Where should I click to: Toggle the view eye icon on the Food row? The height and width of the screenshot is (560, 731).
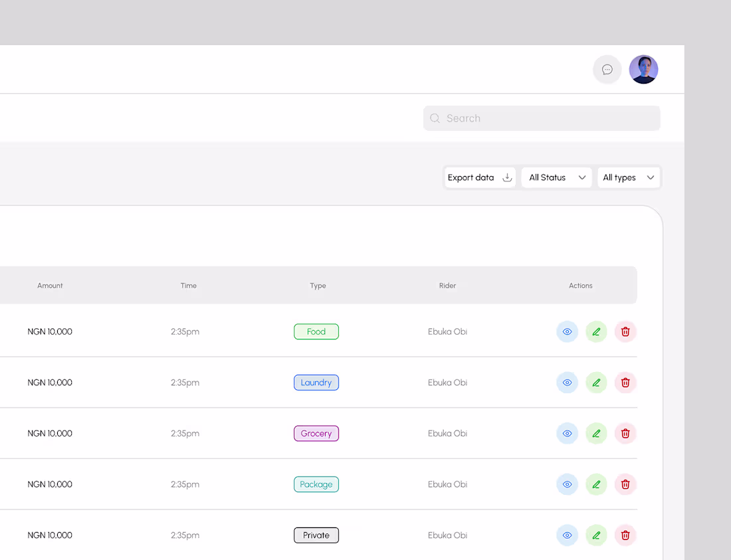567,331
